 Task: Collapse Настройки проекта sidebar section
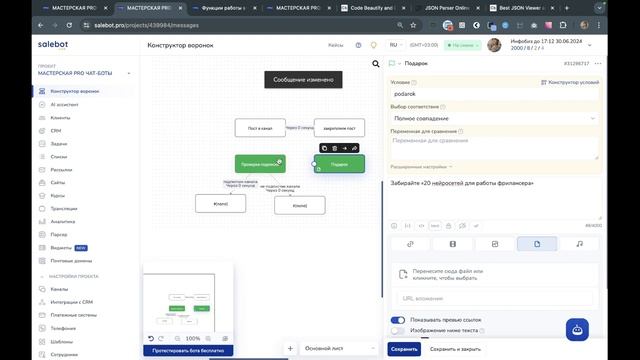69,276
